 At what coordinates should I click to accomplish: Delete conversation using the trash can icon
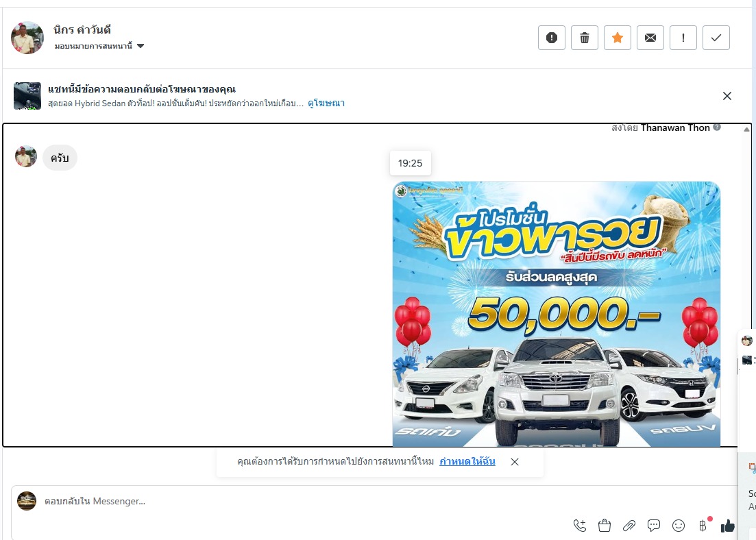pyautogui.click(x=585, y=38)
